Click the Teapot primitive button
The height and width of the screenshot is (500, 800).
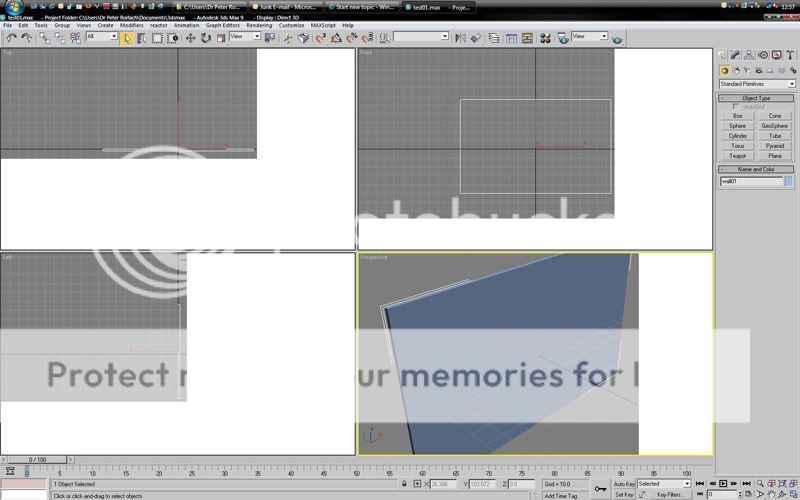pos(738,156)
